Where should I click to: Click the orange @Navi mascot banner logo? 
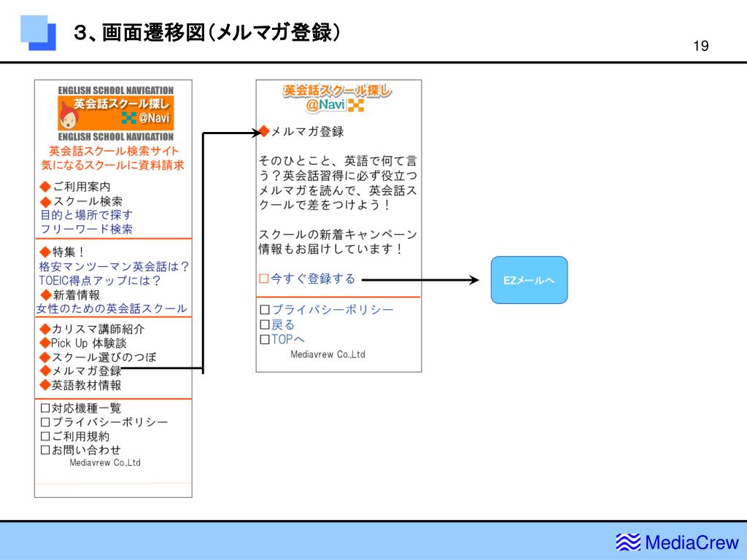click(x=116, y=113)
